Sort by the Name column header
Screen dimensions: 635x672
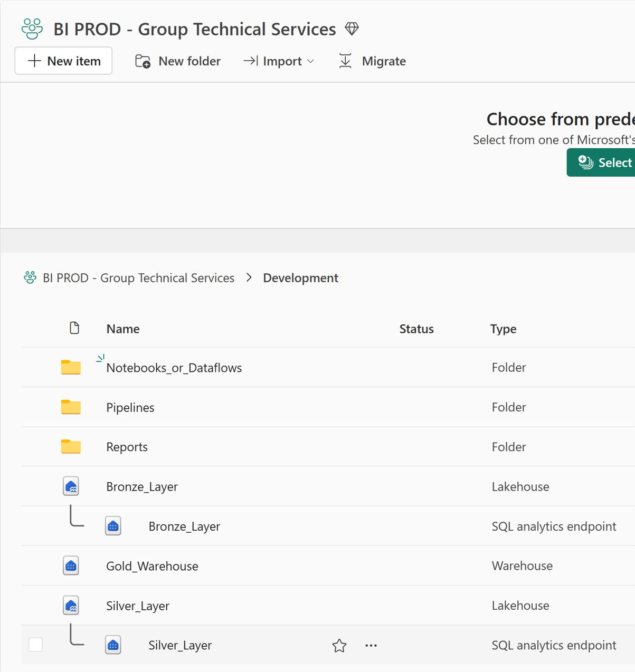[123, 329]
